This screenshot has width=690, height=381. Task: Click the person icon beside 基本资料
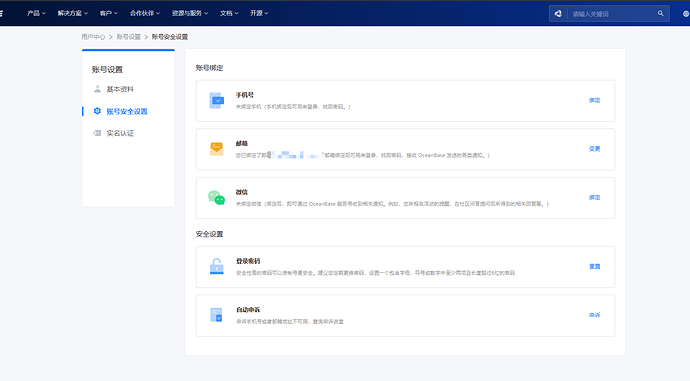pos(97,89)
